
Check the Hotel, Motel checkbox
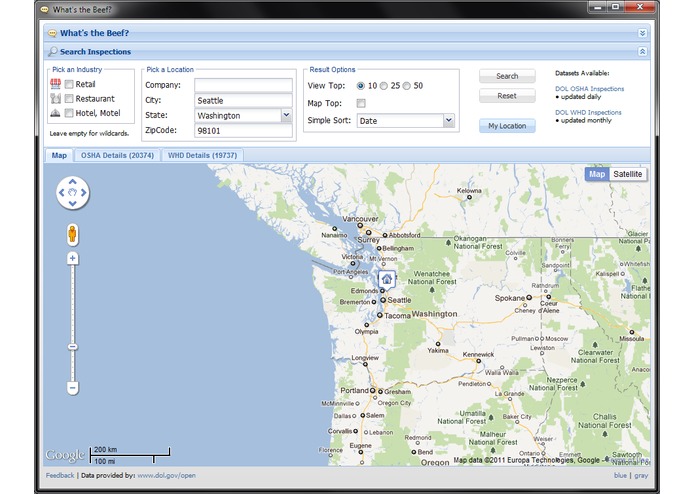[x=69, y=113]
